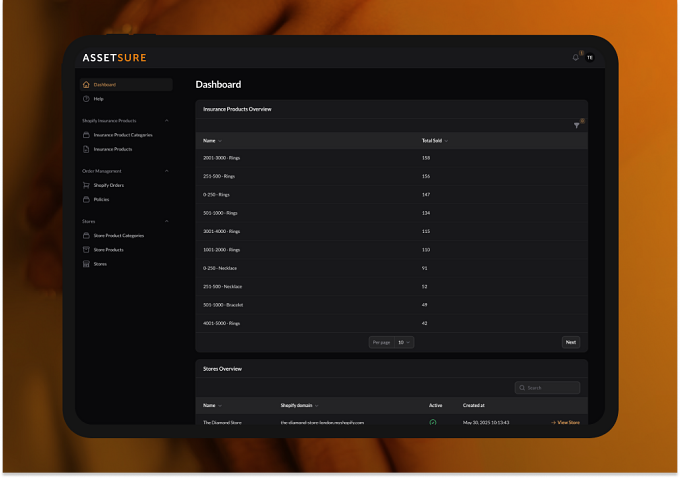The image size is (680, 478).
Task: Click the "2001-3000 - Rings" row name
Action: (222, 158)
